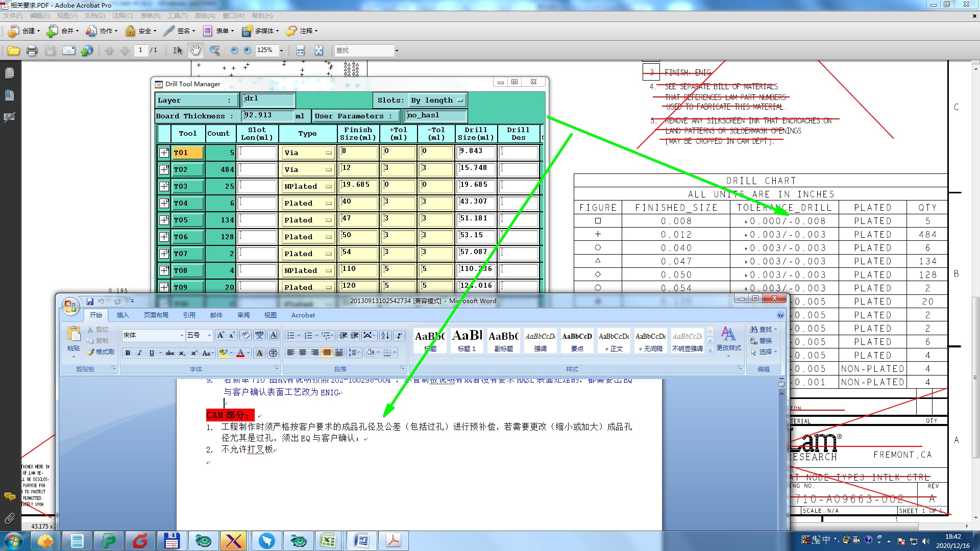Increase indent in Word paragraph group
The height and width of the screenshot is (551, 980).
coord(355,335)
